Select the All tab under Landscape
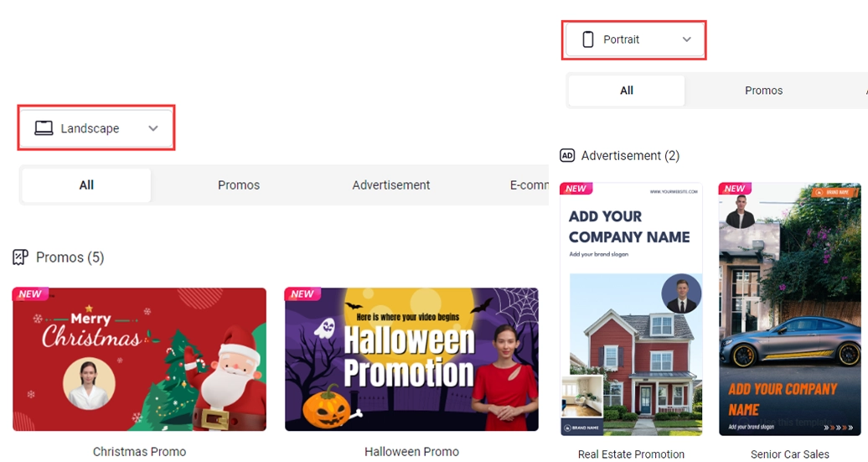This screenshot has width=868, height=462. pyautogui.click(x=86, y=185)
